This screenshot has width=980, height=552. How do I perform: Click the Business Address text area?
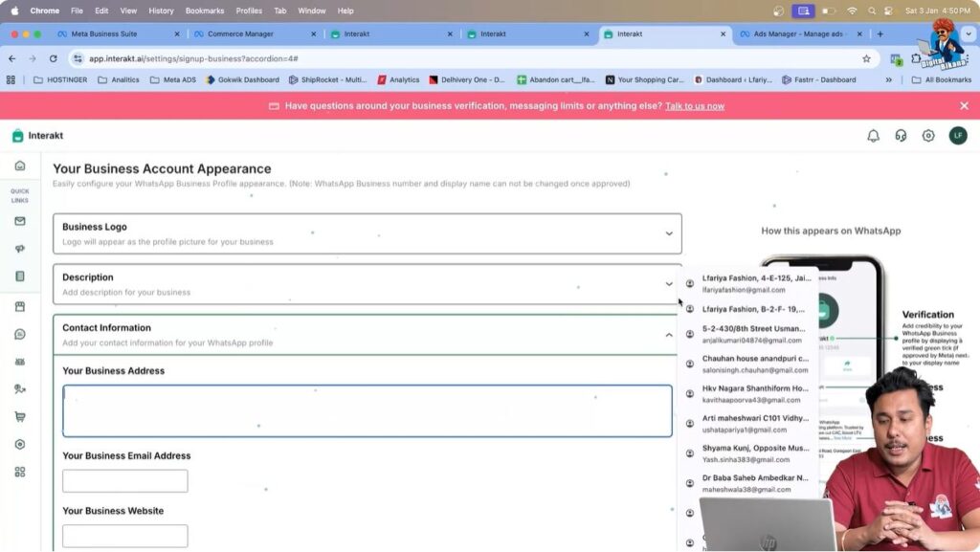(367, 410)
